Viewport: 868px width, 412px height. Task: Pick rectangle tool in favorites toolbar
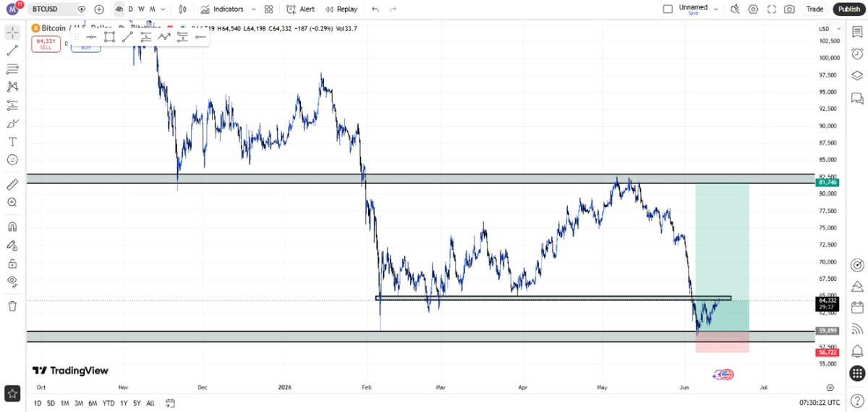(110, 36)
